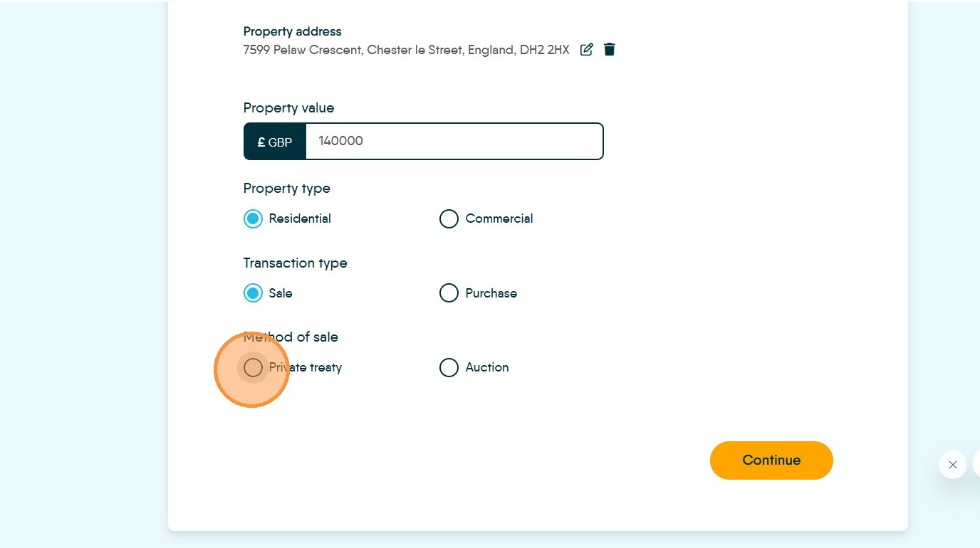
Task: Pick the Private treaty radio circle
Action: (x=253, y=367)
